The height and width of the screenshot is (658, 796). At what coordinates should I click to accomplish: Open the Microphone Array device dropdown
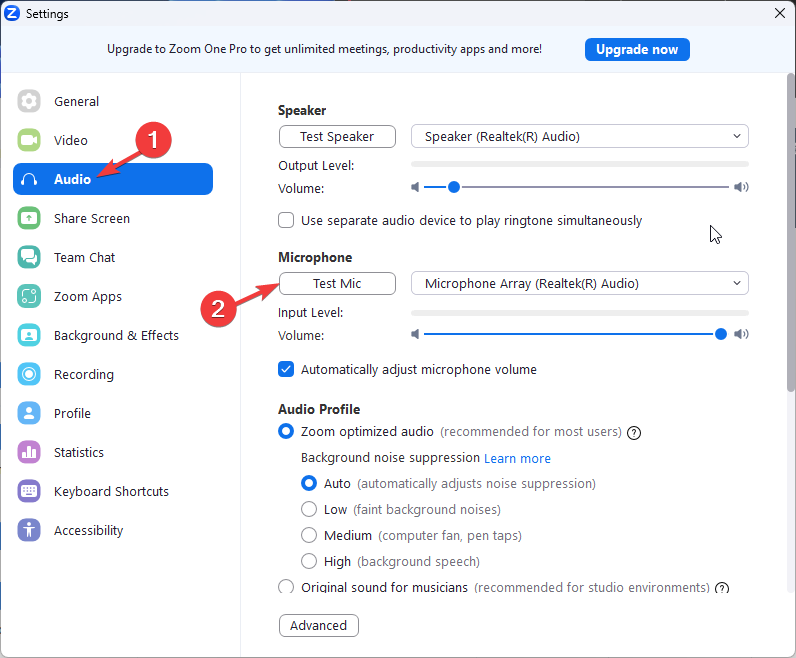tap(580, 283)
